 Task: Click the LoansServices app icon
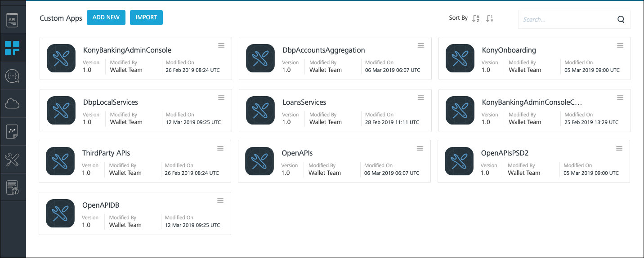[x=260, y=111]
